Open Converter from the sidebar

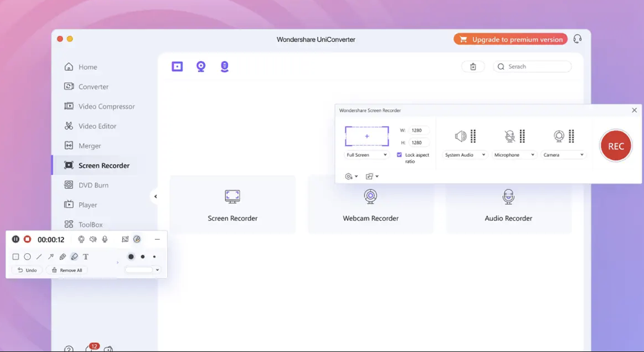coord(86,86)
